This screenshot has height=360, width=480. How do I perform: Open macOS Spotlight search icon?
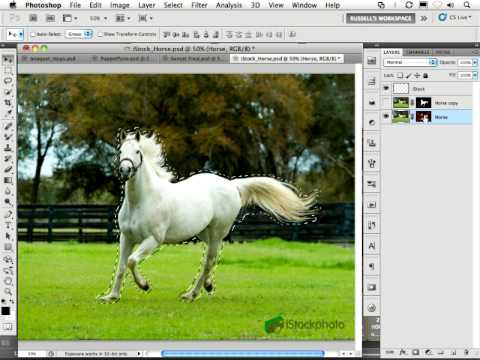467,5
